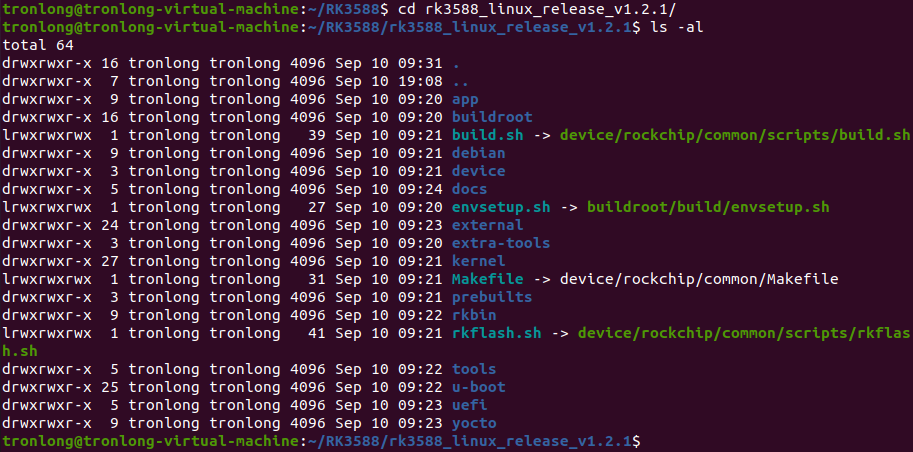Click the 'extra-tools' directory name

click(x=501, y=243)
